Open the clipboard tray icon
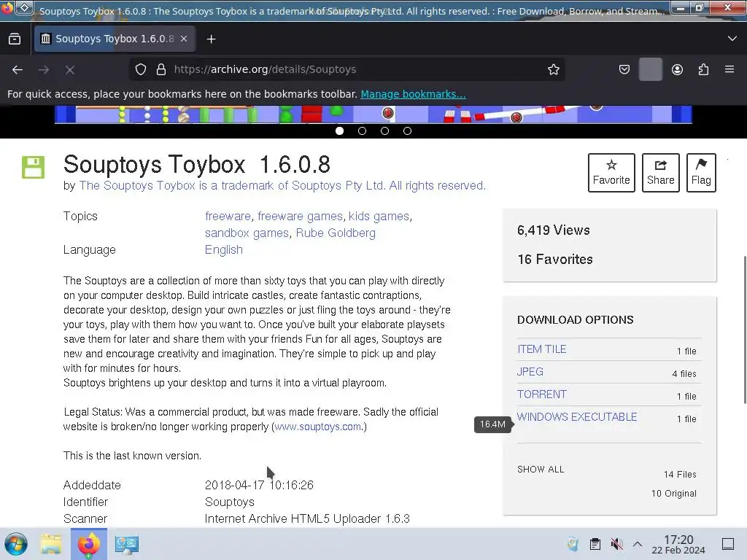747x560 pixels. point(595,544)
